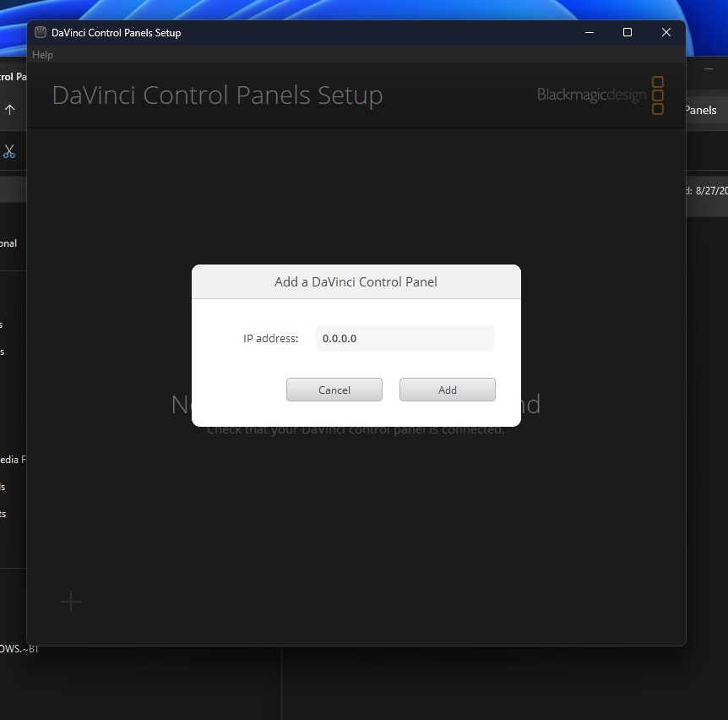Focus the IP address input field
The height and width of the screenshot is (720, 728).
coord(405,338)
